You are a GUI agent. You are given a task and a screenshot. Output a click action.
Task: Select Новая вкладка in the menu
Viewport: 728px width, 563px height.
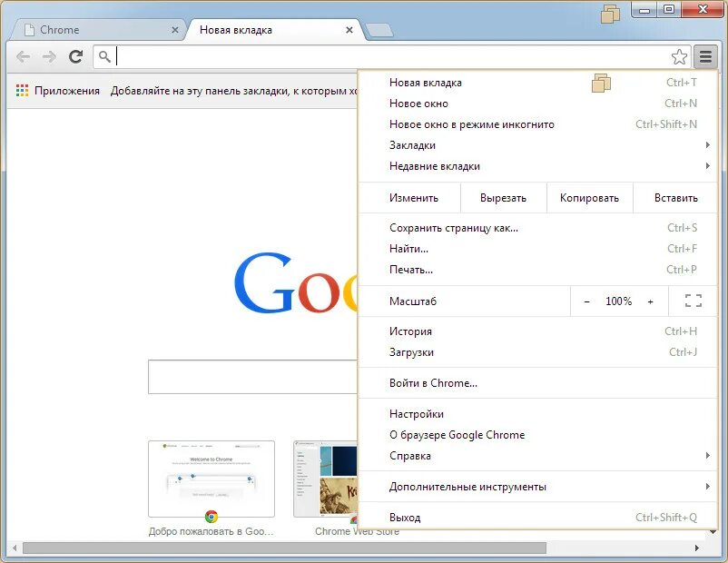(x=538, y=83)
